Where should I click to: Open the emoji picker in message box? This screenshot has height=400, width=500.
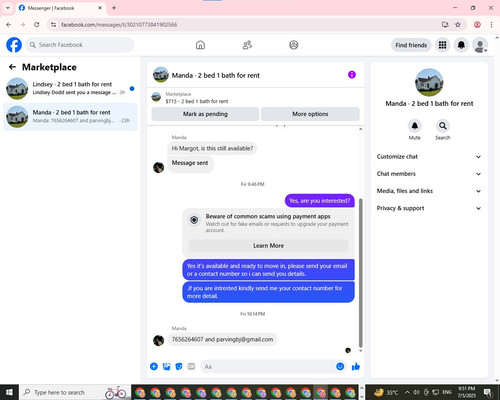[340, 366]
